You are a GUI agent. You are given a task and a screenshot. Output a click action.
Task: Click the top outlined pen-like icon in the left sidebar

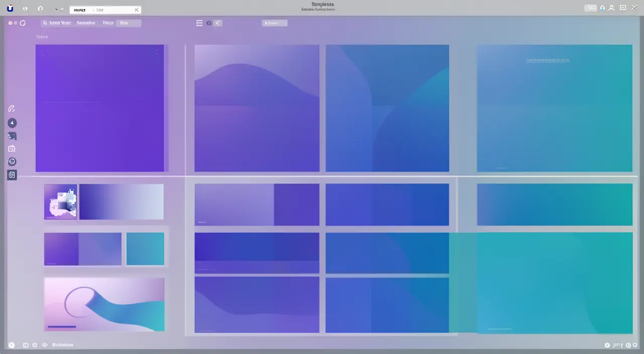point(12,108)
